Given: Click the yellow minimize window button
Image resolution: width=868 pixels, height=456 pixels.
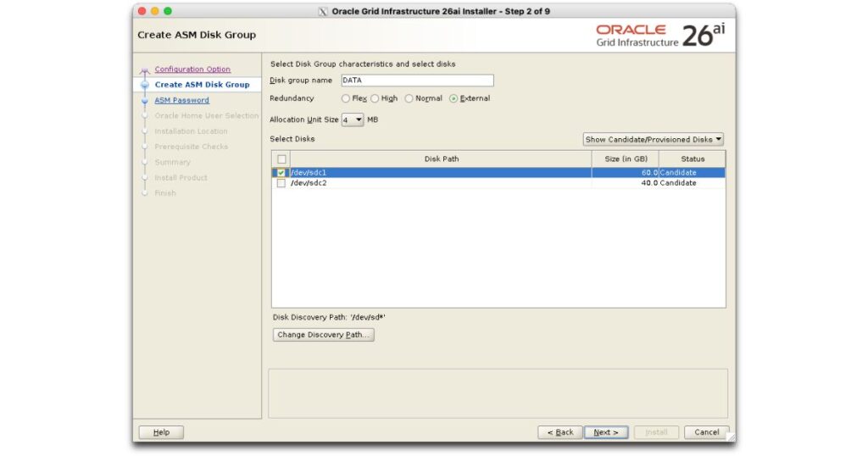Looking at the screenshot, I should click(155, 11).
